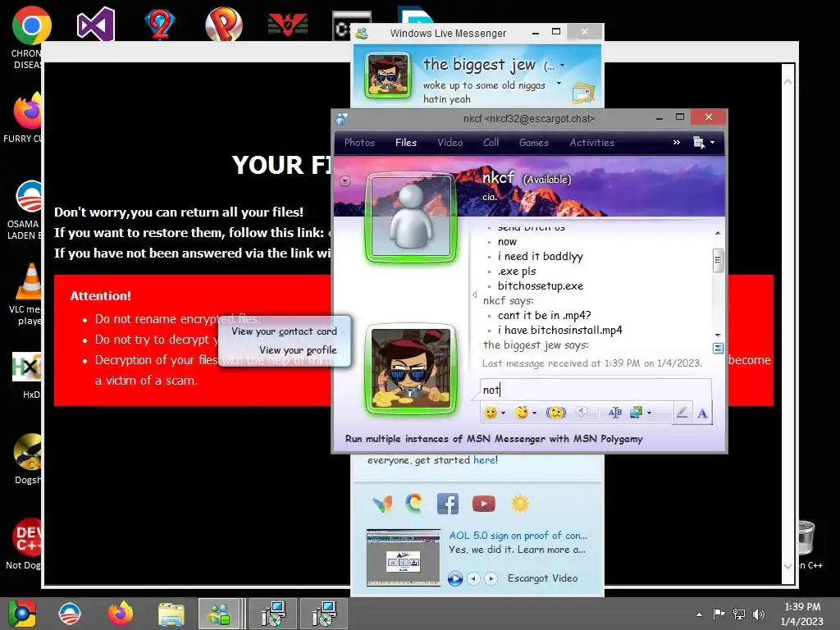This screenshot has width=840, height=630.
Task: Choose View your contact card
Action: pos(284,331)
